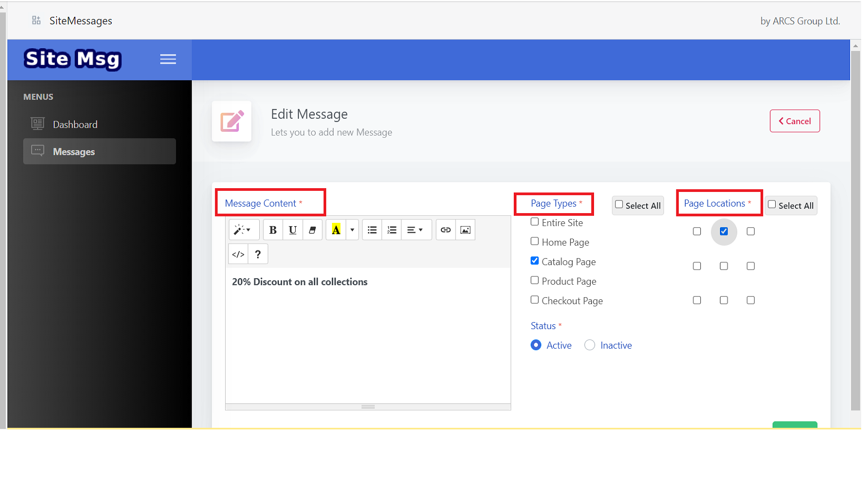Image resolution: width=868 pixels, height=488 pixels.
Task: Insert a hyperlink using the link icon
Action: [445, 229]
